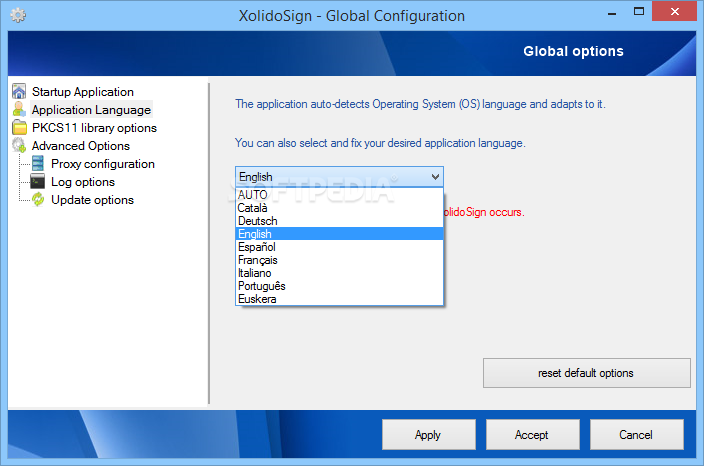Click reset default options button
This screenshot has height=466, width=704.
point(586,373)
